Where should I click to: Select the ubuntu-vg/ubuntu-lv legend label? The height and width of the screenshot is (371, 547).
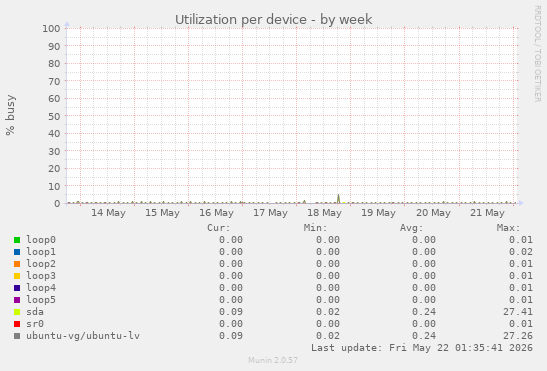click(83, 336)
